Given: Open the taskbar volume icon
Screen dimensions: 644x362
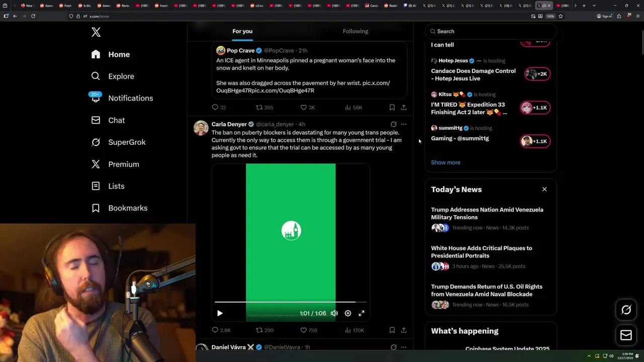Looking at the screenshot, I should pos(612,356).
